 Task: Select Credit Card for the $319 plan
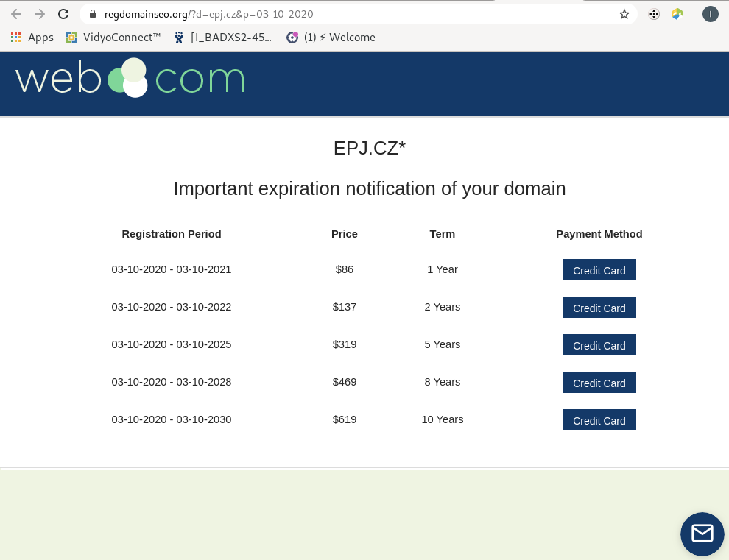click(599, 345)
